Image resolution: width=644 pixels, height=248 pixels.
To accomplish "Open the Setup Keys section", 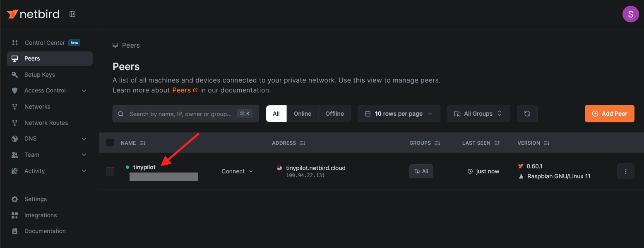I will 40,75.
